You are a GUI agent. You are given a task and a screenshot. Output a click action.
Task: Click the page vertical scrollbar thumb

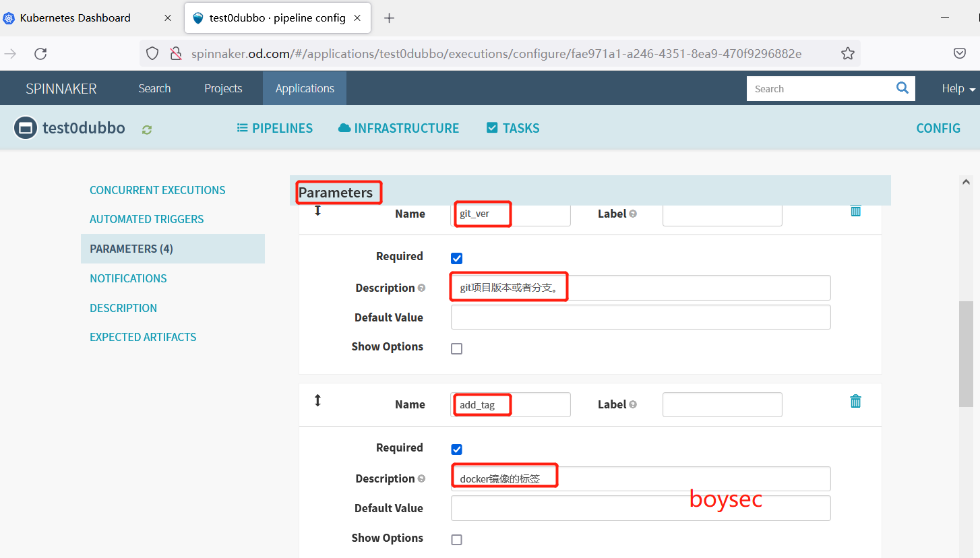tap(966, 353)
